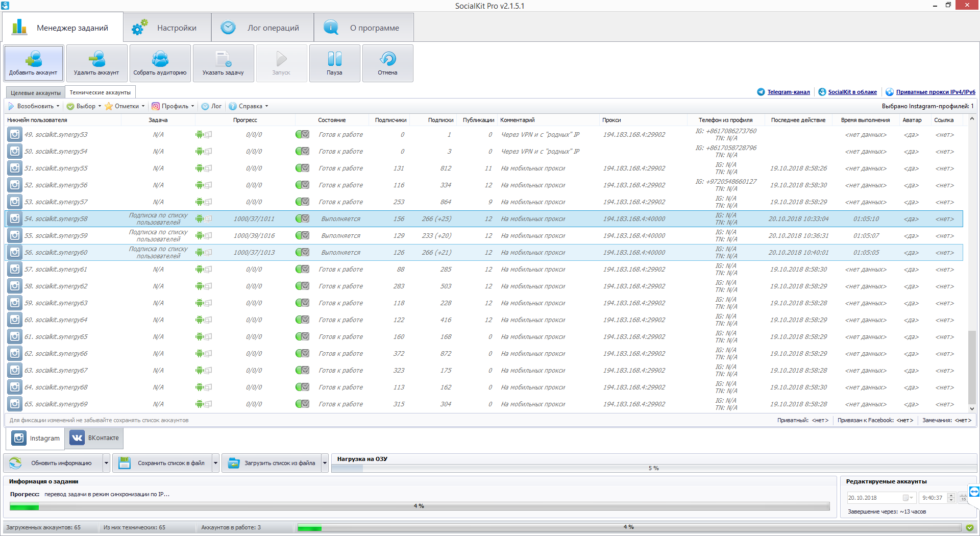Click the task Прогресс bar
Viewport: 980px width, 536px height.
(420, 506)
